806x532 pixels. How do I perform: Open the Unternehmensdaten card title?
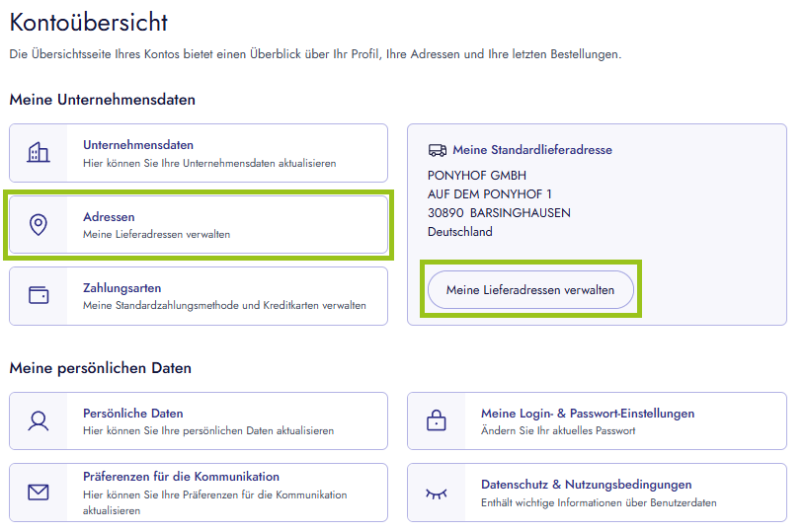(x=138, y=145)
